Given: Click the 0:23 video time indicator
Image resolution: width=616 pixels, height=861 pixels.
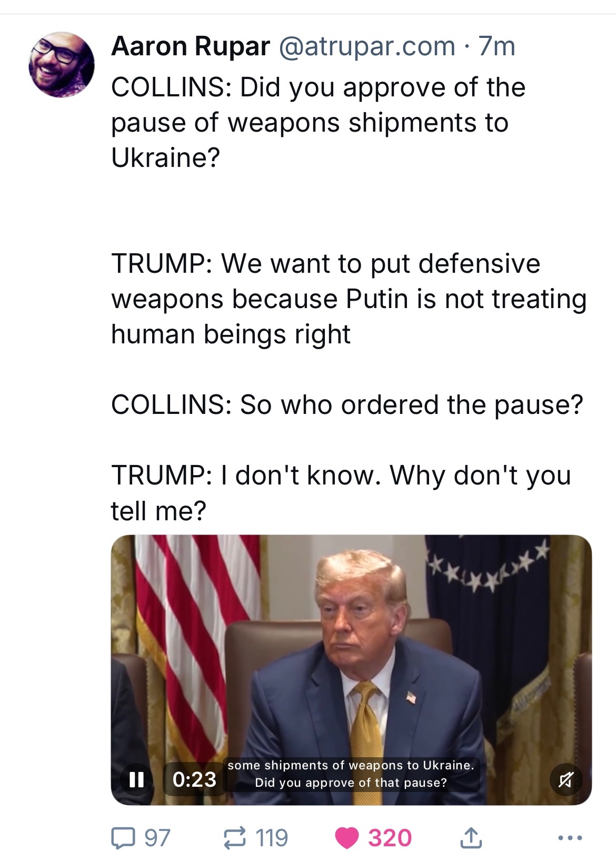Looking at the screenshot, I should 194,779.
